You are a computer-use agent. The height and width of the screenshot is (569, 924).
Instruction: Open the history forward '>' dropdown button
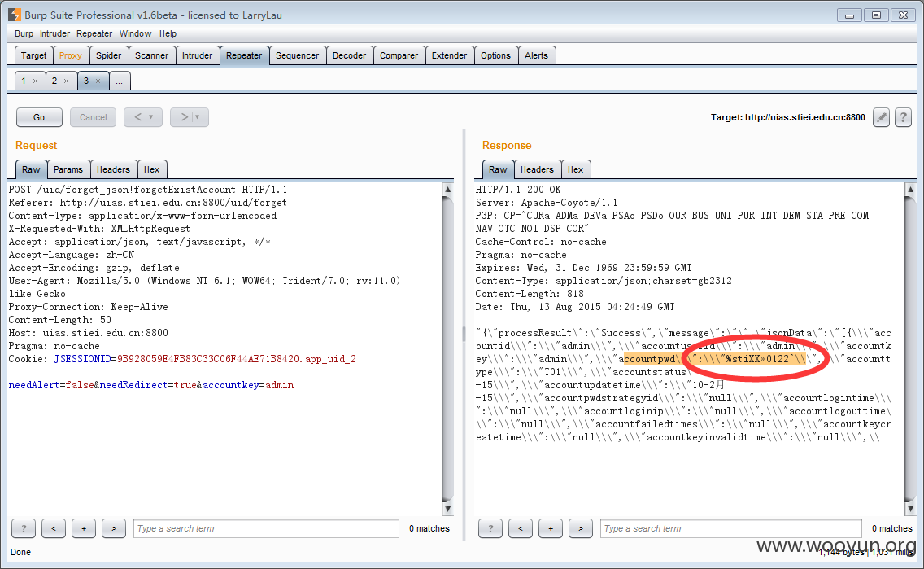pos(190,117)
